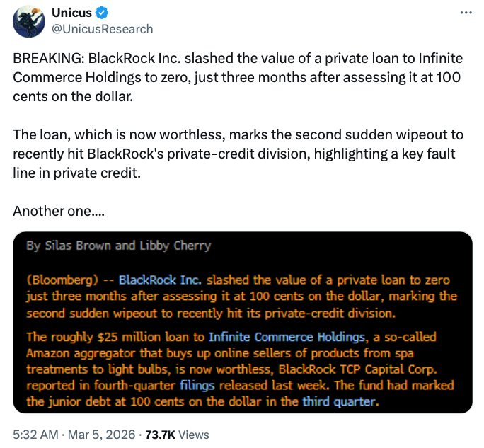
Task: Open the Unicus profile avatar
Action: coord(28,22)
